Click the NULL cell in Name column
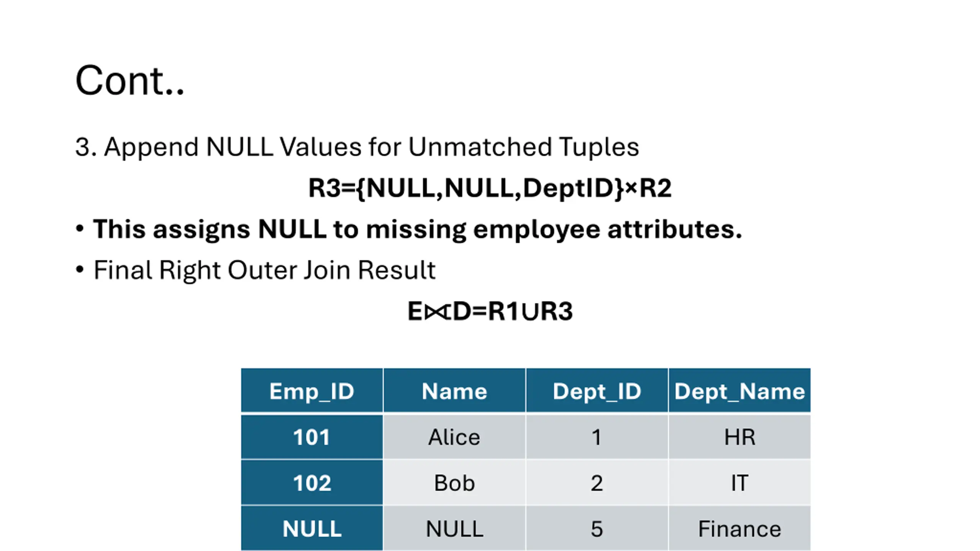The width and height of the screenshot is (980, 551). pos(454,528)
